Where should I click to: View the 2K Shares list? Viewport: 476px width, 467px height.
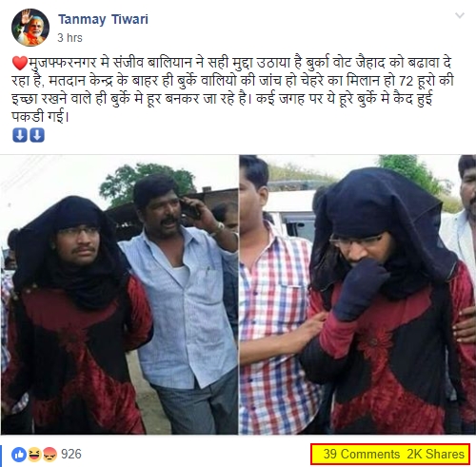(435, 454)
